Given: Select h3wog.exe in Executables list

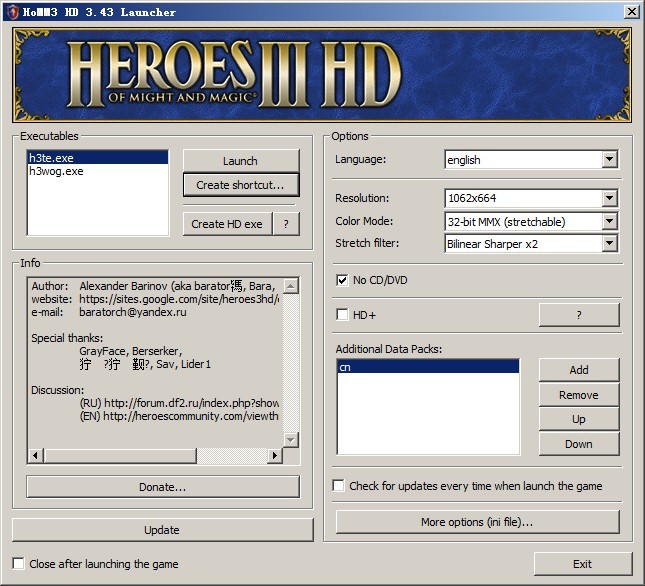Looking at the screenshot, I should pos(98,171).
